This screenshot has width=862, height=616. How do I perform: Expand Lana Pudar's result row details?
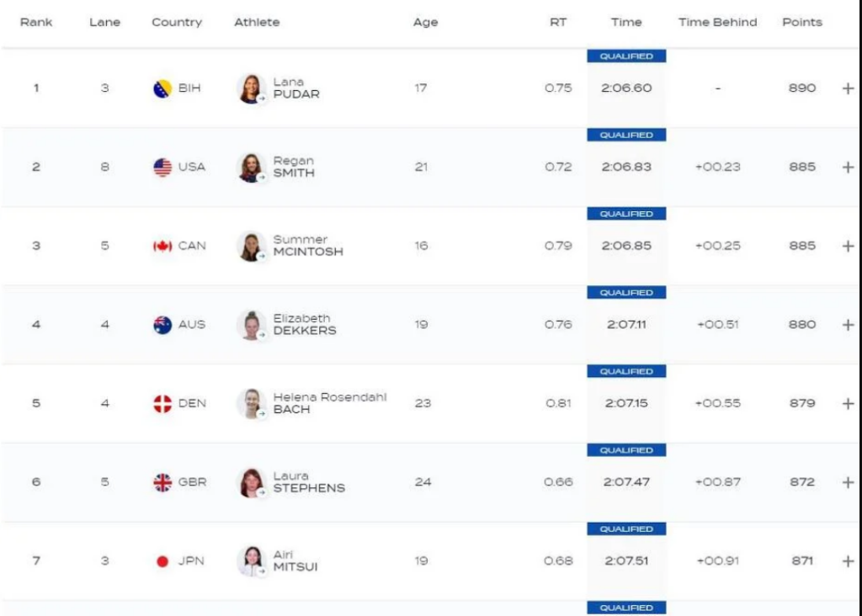pos(848,88)
